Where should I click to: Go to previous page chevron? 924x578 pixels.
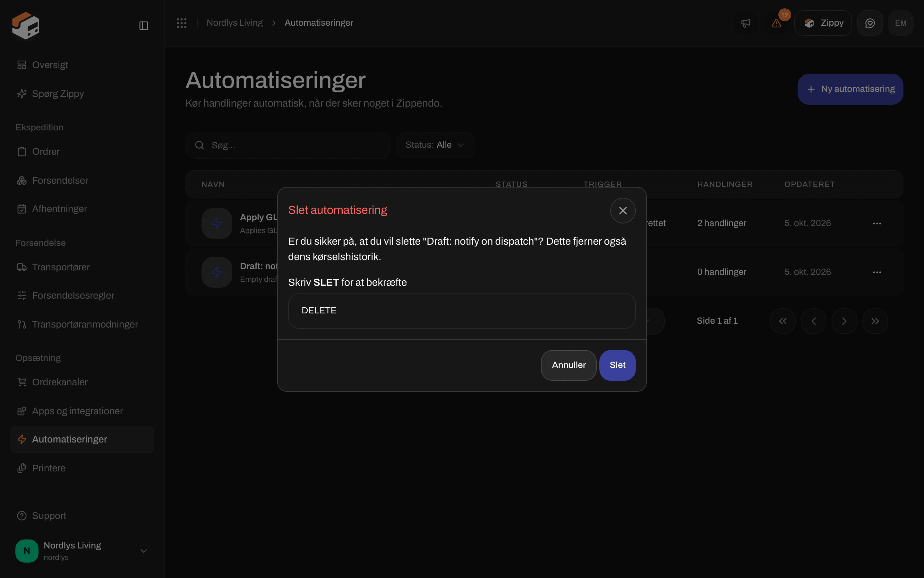[813, 321]
